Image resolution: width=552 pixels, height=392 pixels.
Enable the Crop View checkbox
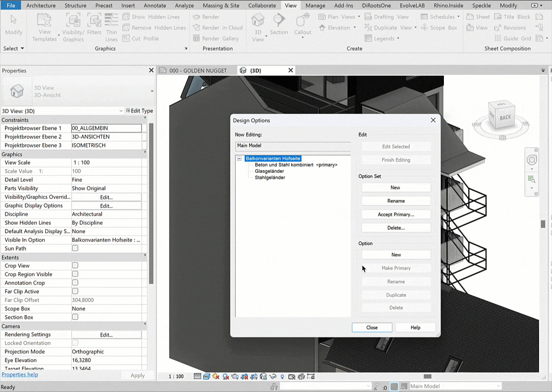coord(75,266)
